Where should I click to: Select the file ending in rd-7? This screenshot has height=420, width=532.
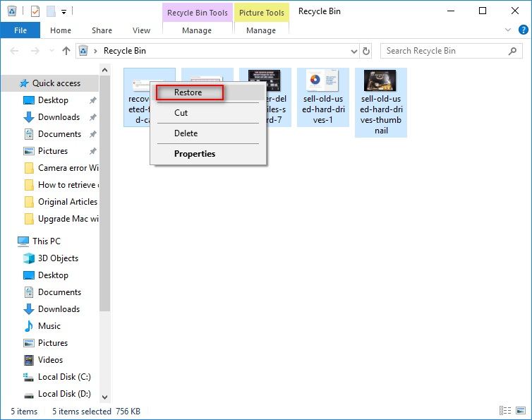(278, 97)
